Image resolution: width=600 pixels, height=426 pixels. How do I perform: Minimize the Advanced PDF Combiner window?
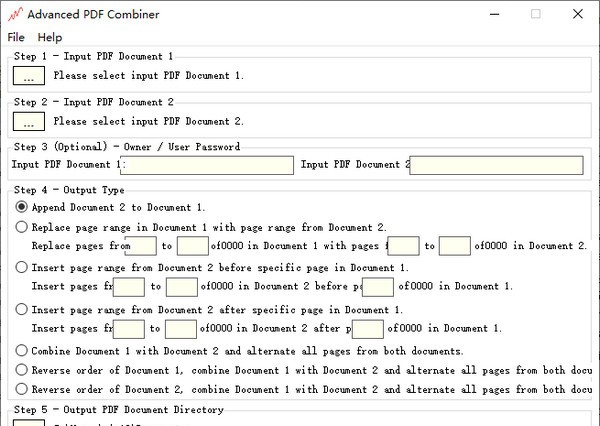pos(490,15)
